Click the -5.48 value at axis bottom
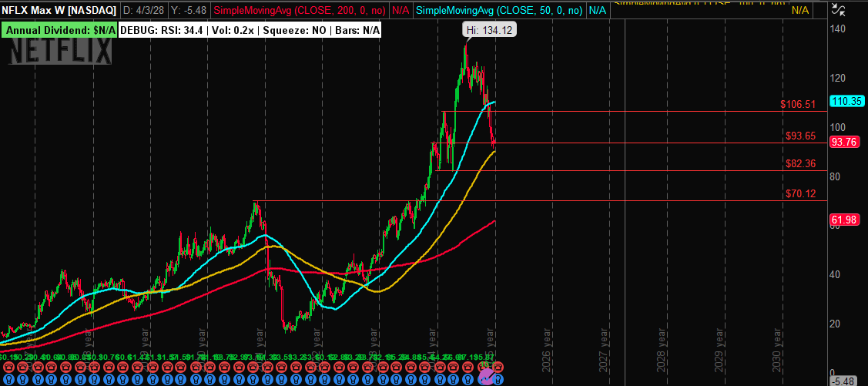Screen dimensions: 868x386 pos(843,381)
